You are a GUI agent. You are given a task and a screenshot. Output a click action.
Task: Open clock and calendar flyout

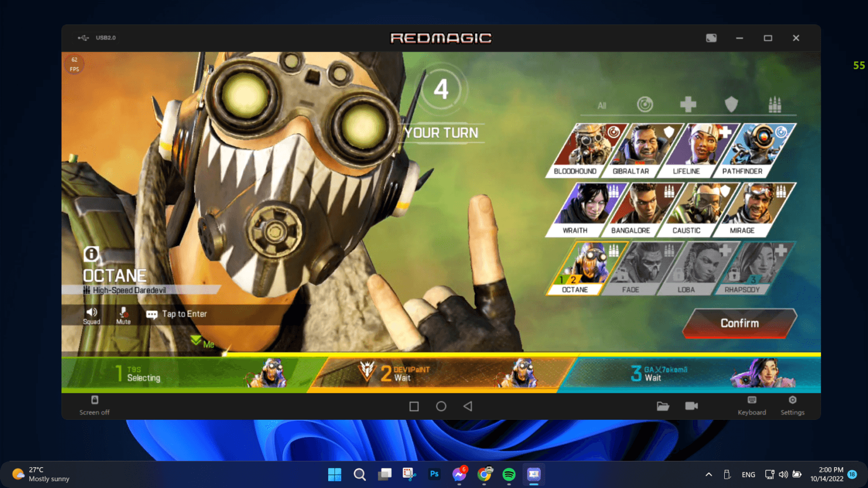[x=827, y=474]
